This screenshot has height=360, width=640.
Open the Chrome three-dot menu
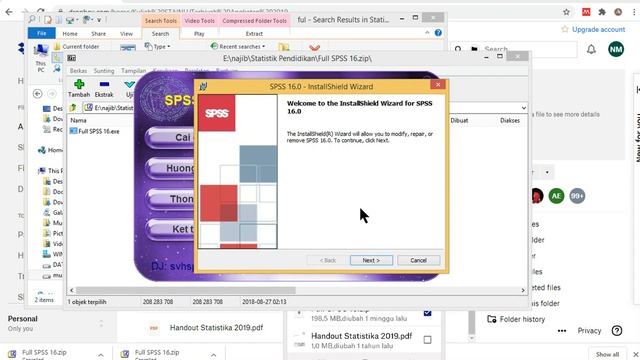click(634, 12)
